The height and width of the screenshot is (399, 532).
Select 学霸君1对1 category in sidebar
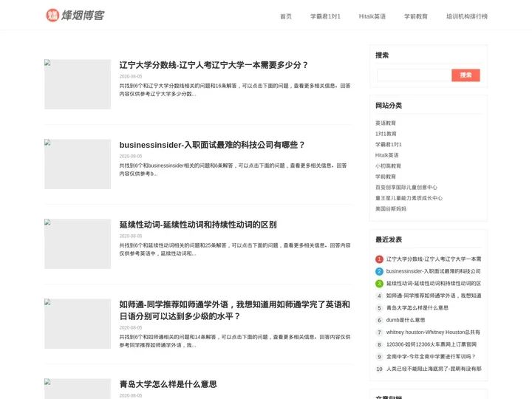click(x=389, y=145)
